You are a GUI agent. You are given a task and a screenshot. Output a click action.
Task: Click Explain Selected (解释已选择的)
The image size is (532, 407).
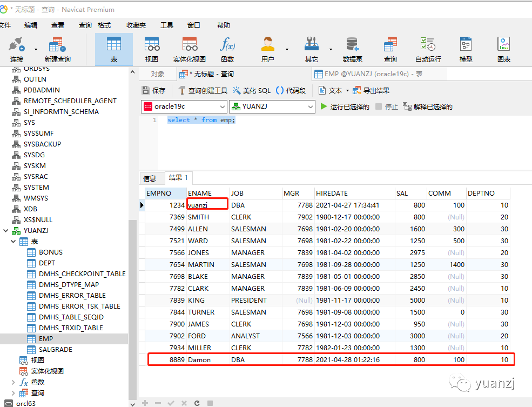pos(428,106)
